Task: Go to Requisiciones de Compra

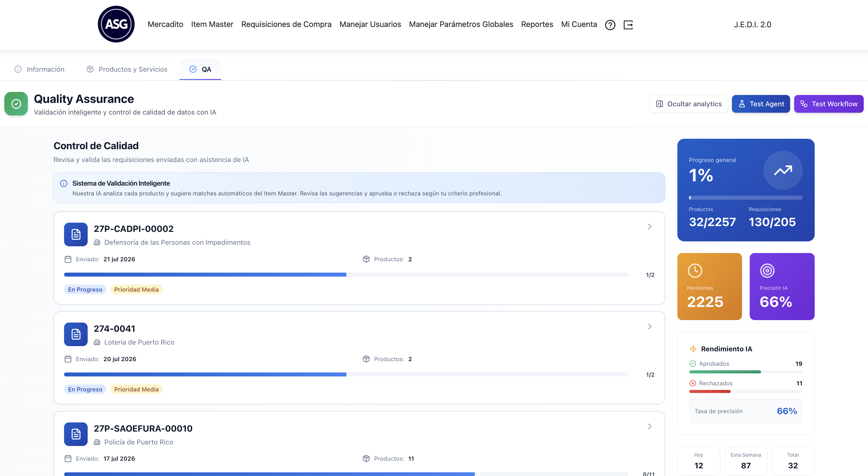Action: 286,24
